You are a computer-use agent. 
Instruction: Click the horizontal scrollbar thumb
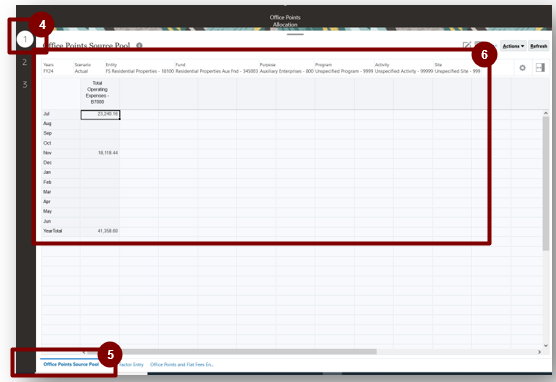[x=232, y=351]
